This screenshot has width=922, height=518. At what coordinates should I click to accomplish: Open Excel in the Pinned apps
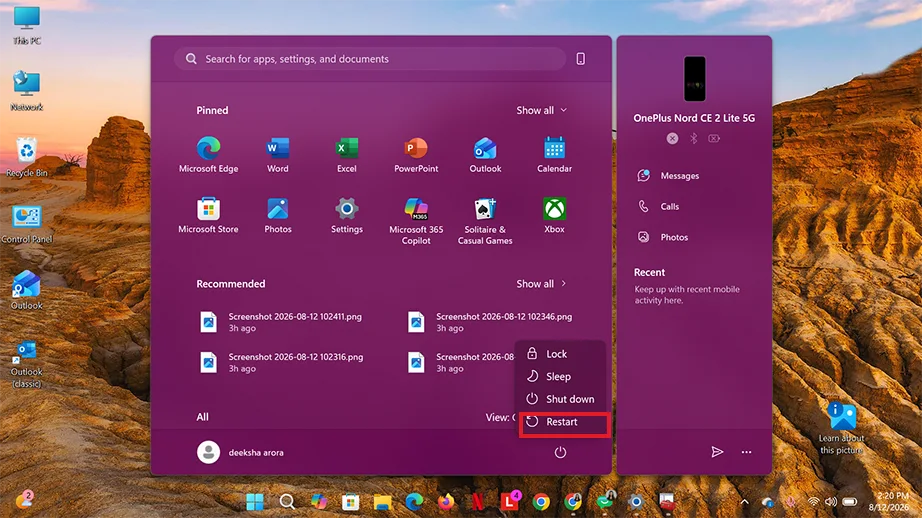click(346, 155)
